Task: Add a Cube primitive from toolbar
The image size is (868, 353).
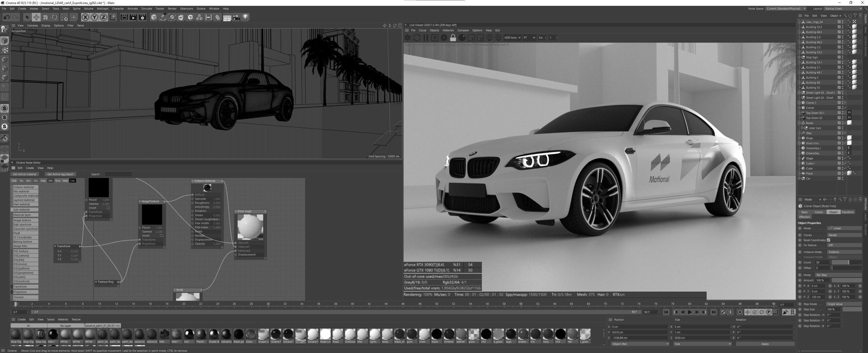Action: 154,17
